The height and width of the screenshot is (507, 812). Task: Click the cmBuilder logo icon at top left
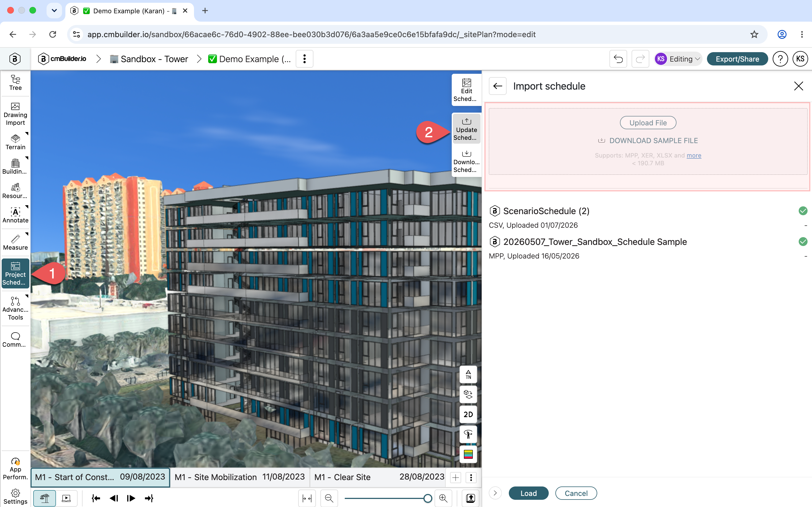click(x=15, y=59)
